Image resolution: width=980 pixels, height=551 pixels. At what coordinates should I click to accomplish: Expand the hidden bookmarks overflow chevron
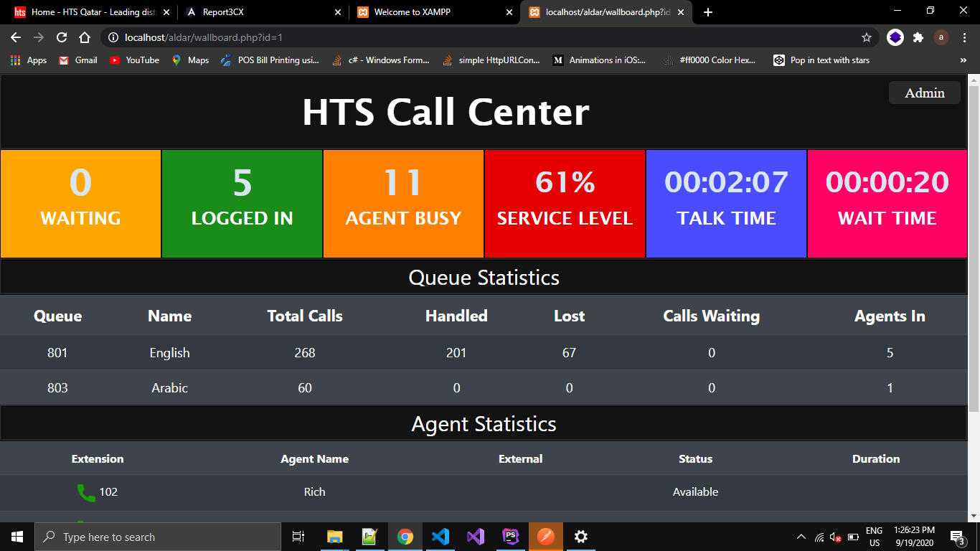[963, 60]
